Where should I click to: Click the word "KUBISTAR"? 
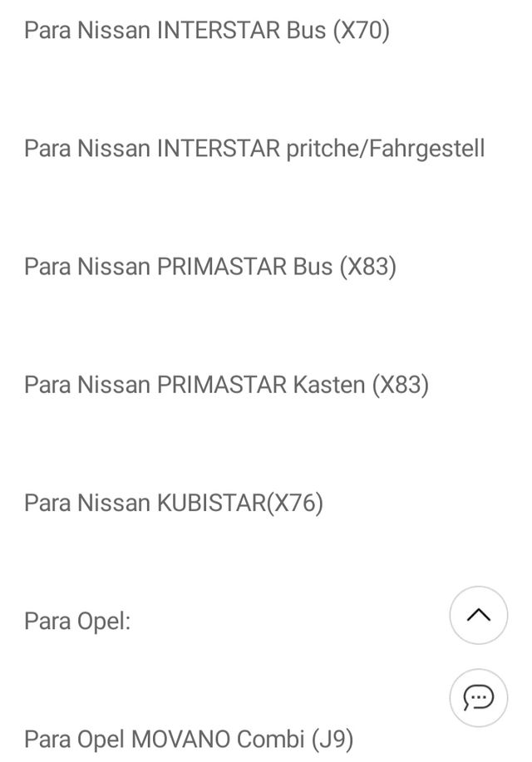point(210,503)
